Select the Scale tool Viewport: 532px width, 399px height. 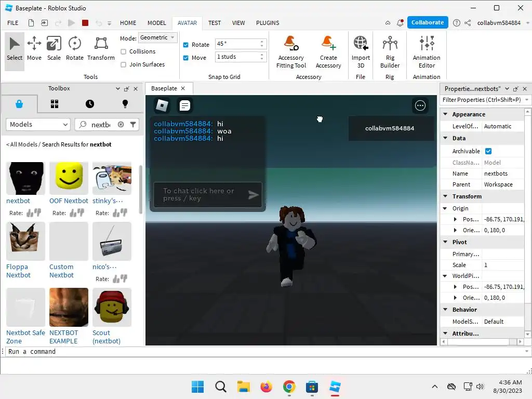click(54, 49)
